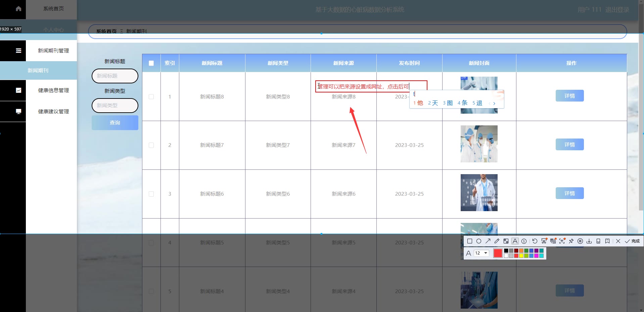Click the cover thumbnail for 新闻标题7
644x312 pixels.
tap(479, 144)
